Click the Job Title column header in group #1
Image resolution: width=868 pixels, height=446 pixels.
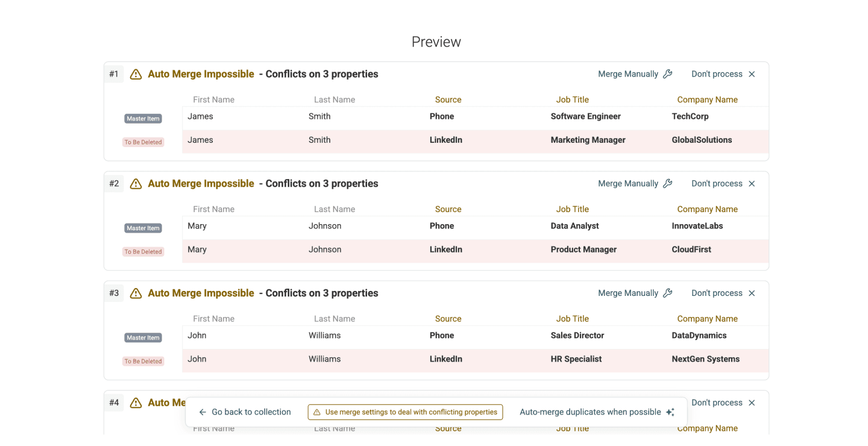(572, 100)
